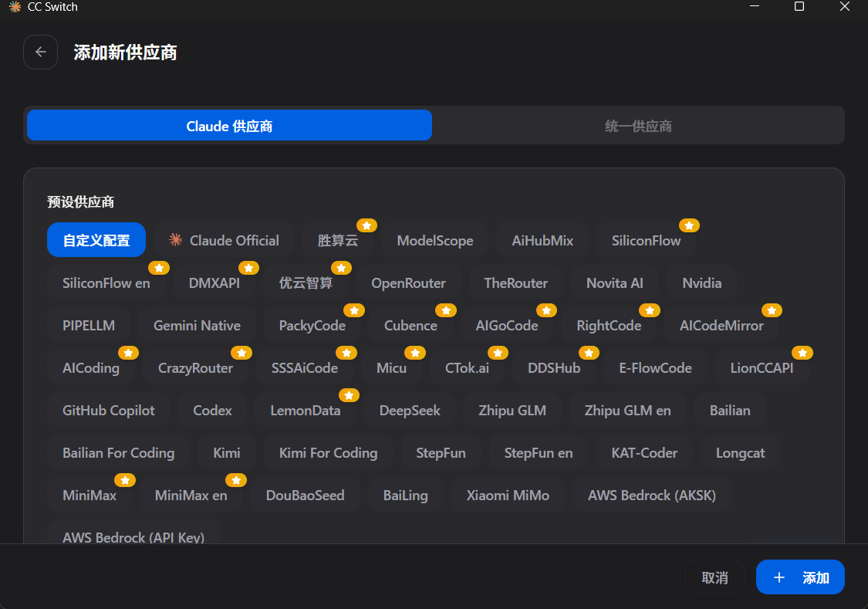Image resolution: width=868 pixels, height=609 pixels.
Task: Select the Bailian provider
Action: coord(730,410)
